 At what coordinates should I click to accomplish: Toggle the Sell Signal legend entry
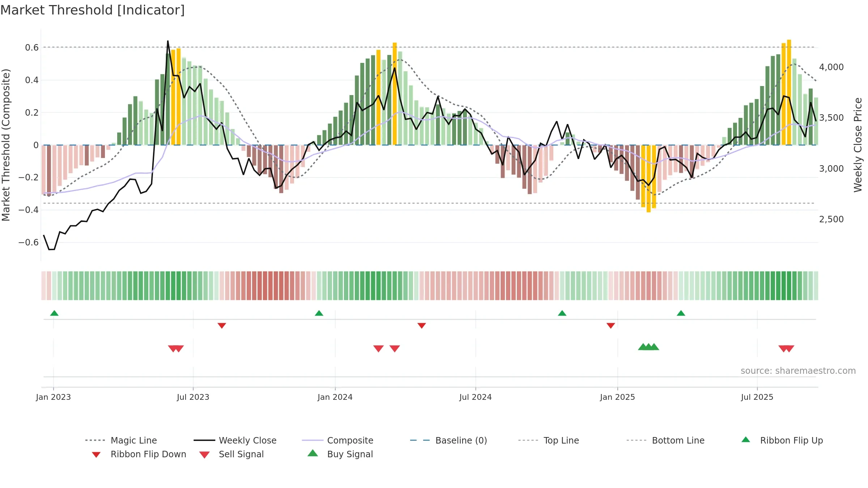click(x=231, y=454)
